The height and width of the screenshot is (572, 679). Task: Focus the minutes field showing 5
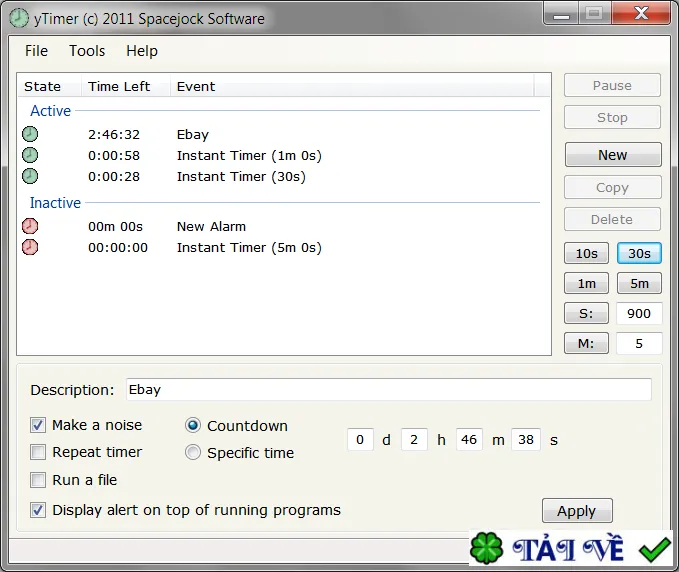coord(639,343)
